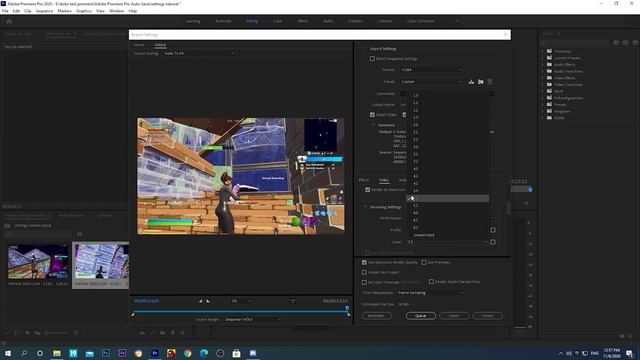Open the Mail app from the taskbar
The image size is (640, 360).
[89, 353]
